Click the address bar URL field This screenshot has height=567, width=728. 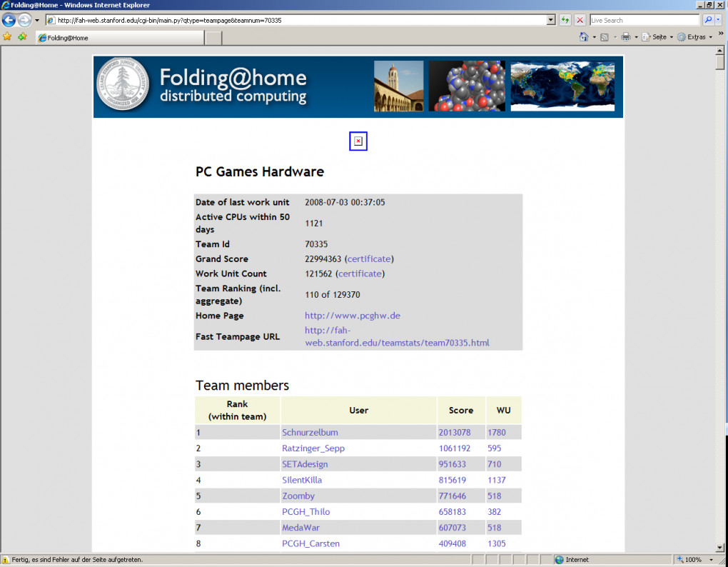(296, 20)
